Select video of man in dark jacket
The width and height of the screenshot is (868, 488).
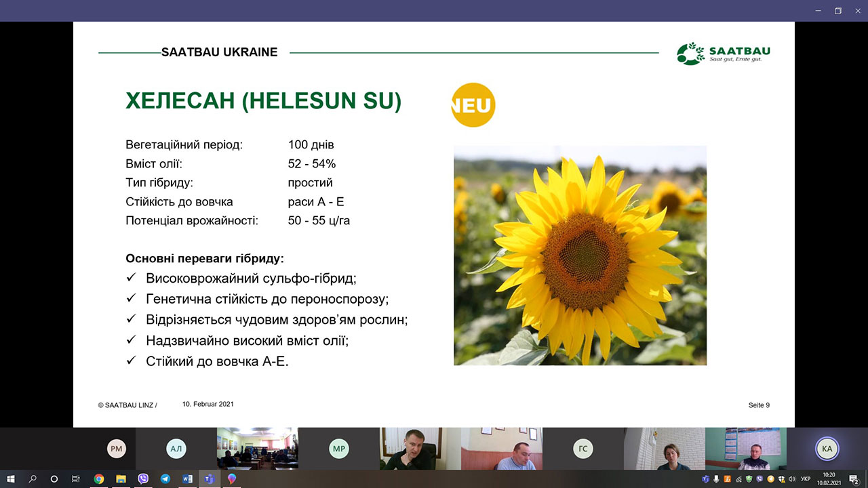[x=420, y=449]
